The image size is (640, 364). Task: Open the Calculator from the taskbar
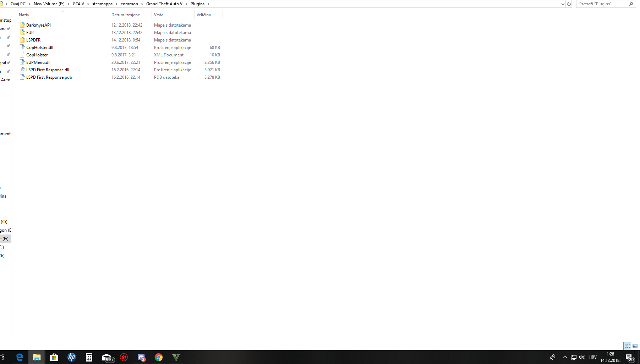tap(89, 357)
